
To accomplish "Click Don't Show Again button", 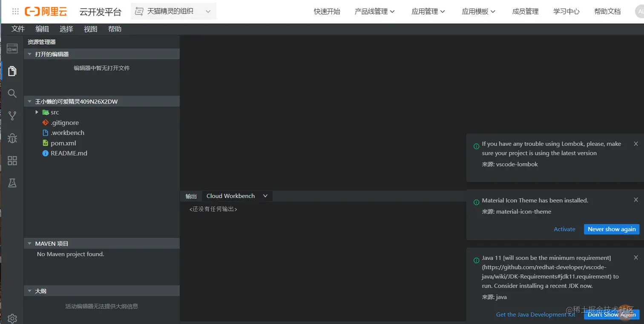I will [x=612, y=315].
